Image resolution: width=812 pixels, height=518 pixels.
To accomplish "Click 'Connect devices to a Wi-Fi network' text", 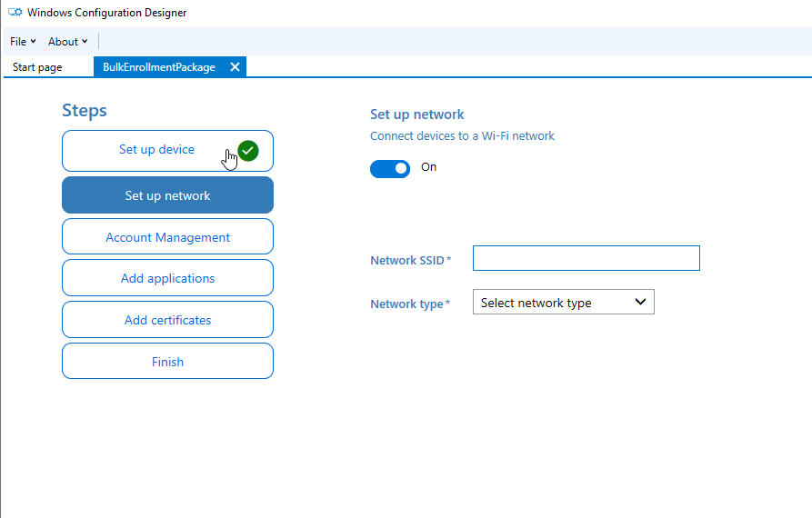I will click(x=462, y=135).
